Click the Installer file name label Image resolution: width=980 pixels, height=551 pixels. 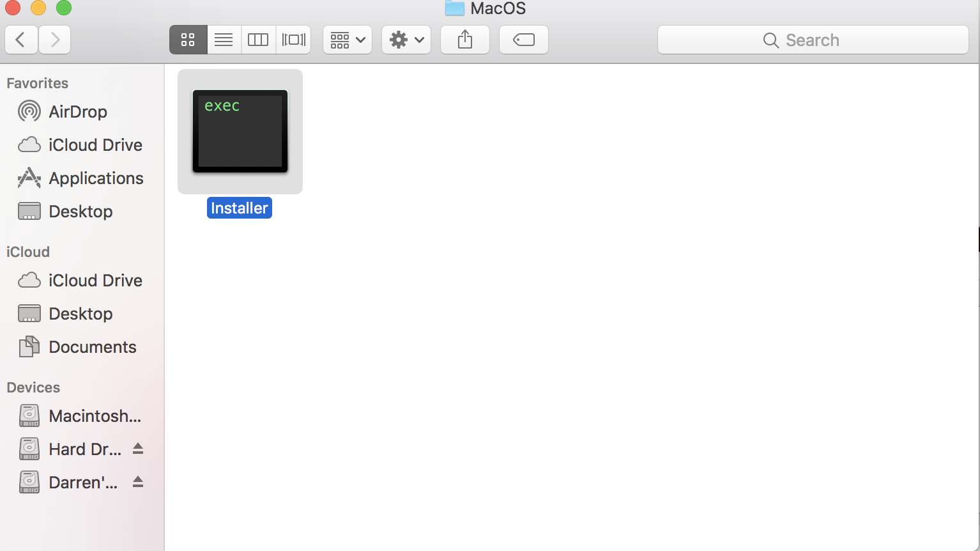click(240, 208)
